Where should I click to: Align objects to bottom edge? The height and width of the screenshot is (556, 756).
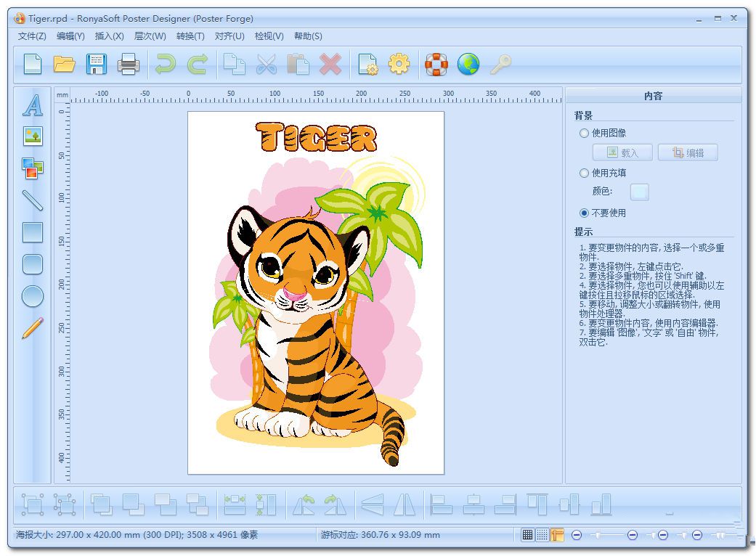(x=601, y=504)
